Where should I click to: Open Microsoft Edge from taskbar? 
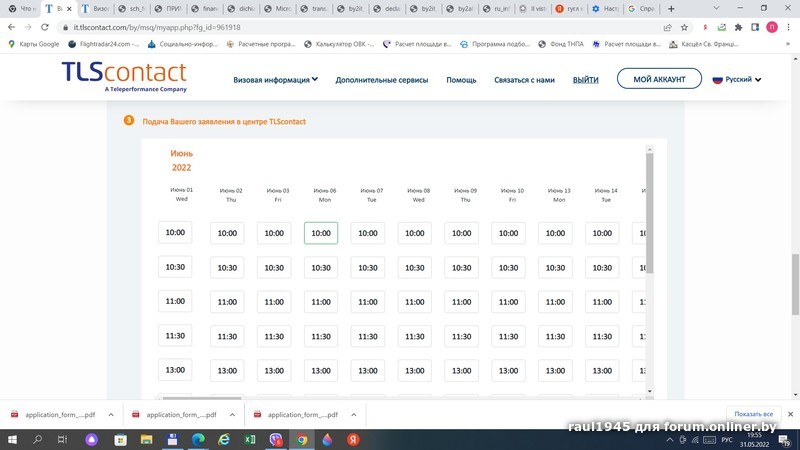tap(198, 439)
